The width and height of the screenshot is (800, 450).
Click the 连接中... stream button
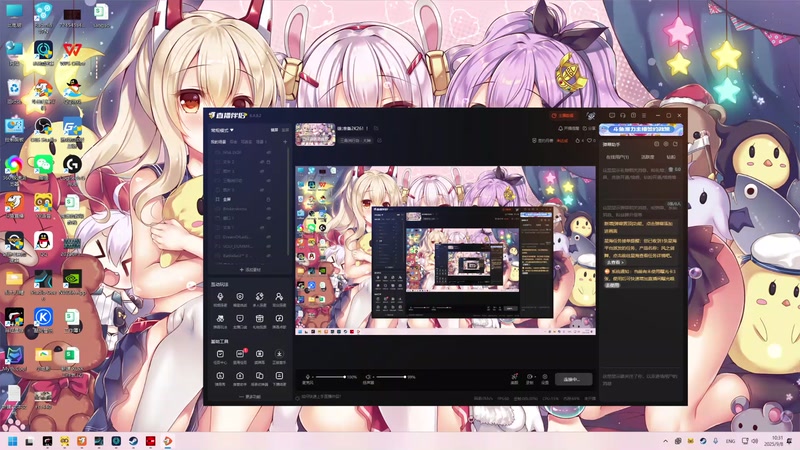point(573,379)
